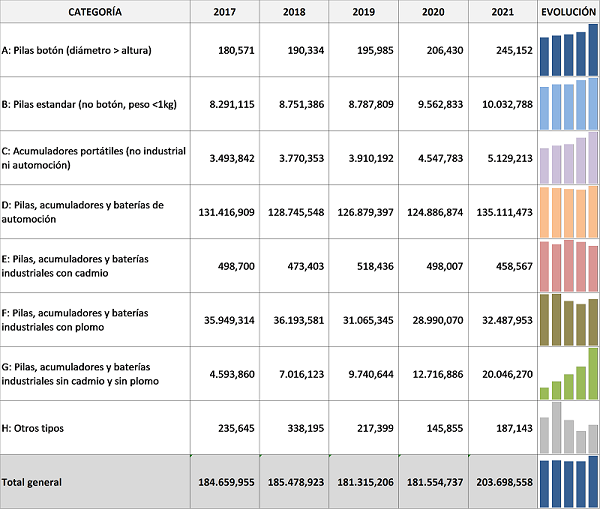Image resolution: width=600 pixels, height=509 pixels.
Task: Select the orange evolution chart for automoción
Action: click(x=568, y=212)
